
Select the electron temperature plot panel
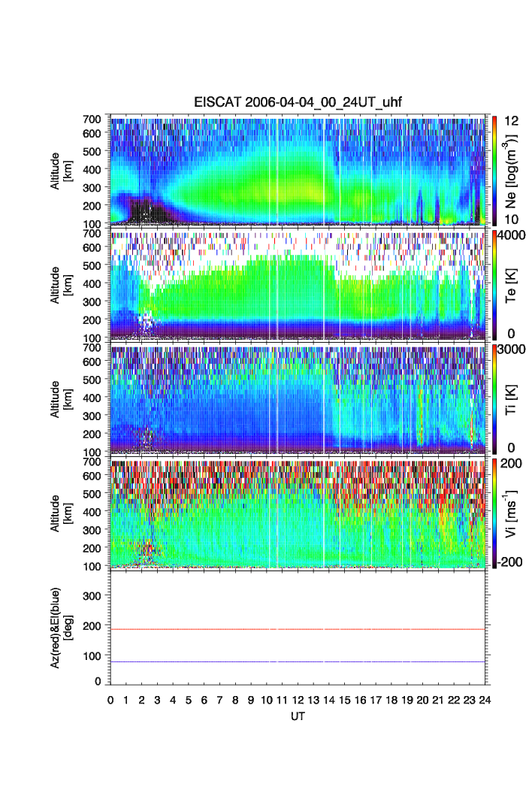(x=298, y=284)
